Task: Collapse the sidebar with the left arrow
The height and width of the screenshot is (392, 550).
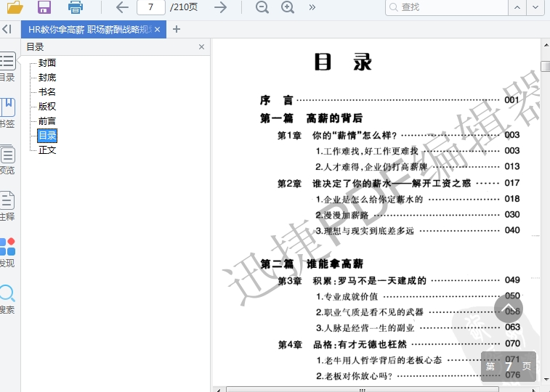Action: click(x=7, y=29)
